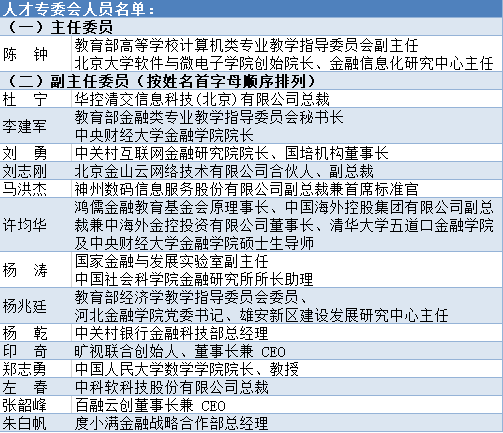Click the name cell 陈钟
The image size is (503, 433).
pyautogui.click(x=36, y=54)
